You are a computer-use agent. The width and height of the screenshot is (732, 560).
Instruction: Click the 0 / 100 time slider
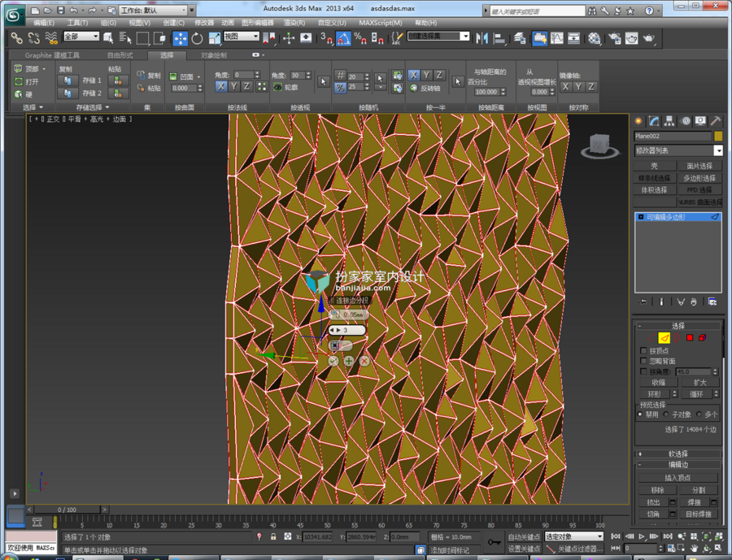pyautogui.click(x=67, y=510)
